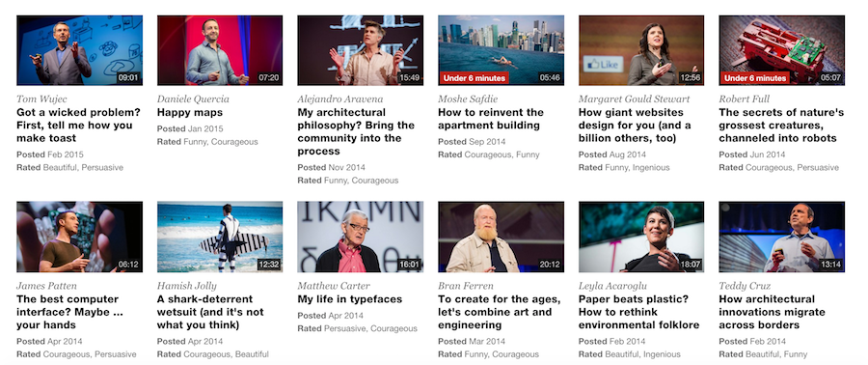Open James Patten talk thumbnail
The image size is (868, 365).
[79, 237]
